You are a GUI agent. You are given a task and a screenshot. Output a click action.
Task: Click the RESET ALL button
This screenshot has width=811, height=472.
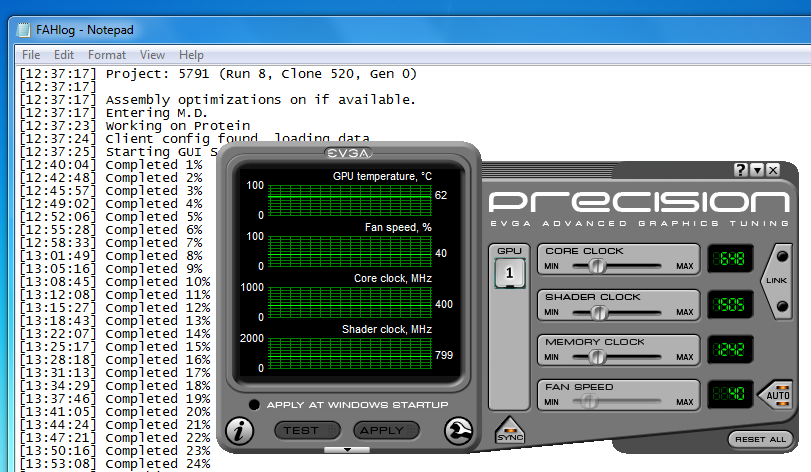click(x=760, y=439)
